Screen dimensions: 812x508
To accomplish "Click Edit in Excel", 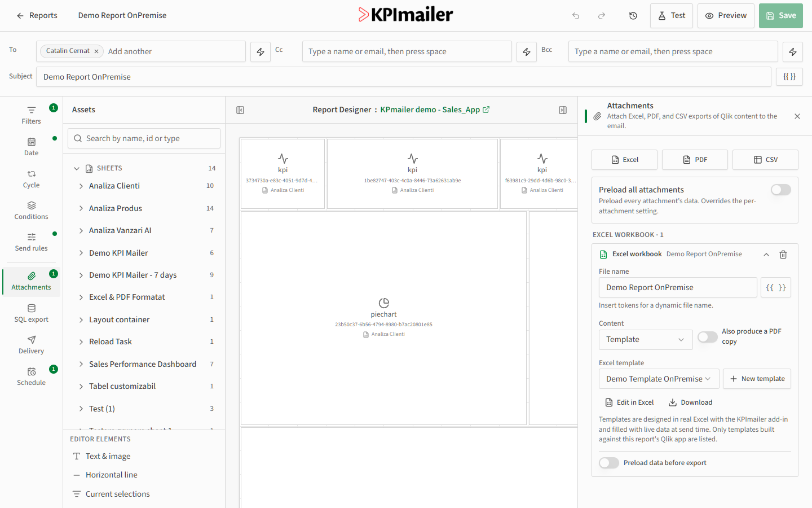I will coord(629,402).
